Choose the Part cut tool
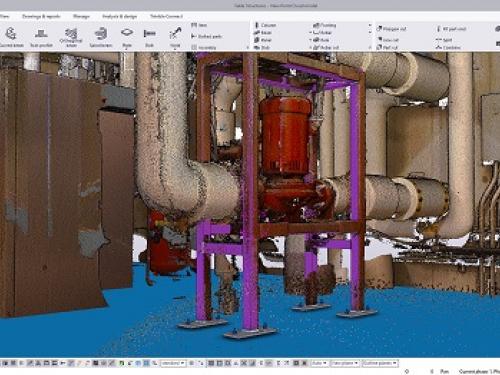Screen dimensions: 500x375 pos(387,48)
